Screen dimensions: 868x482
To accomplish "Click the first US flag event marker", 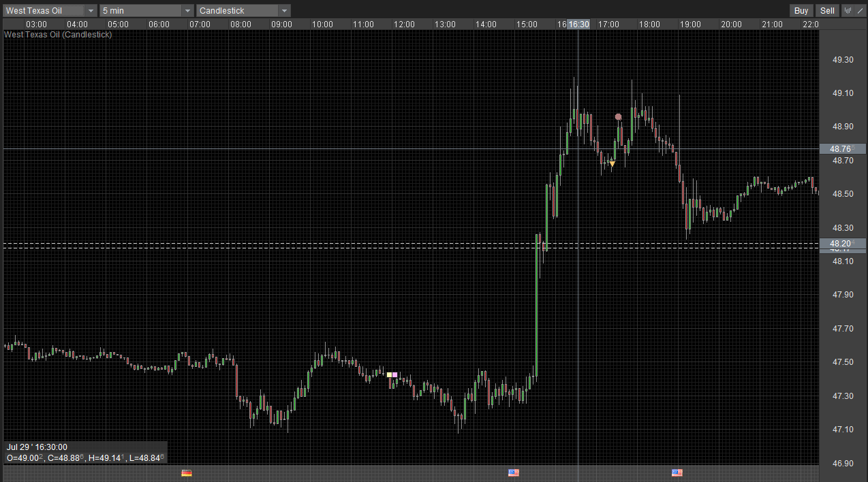I will tap(514, 472).
